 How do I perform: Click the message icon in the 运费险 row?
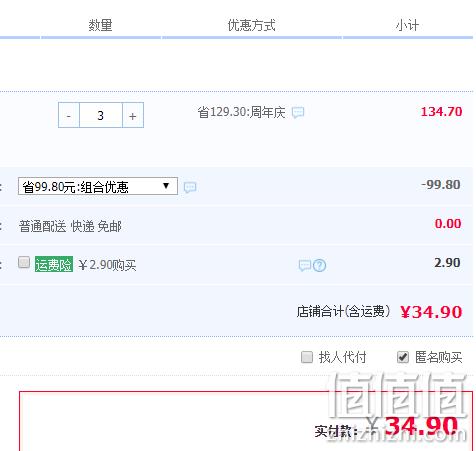click(305, 265)
